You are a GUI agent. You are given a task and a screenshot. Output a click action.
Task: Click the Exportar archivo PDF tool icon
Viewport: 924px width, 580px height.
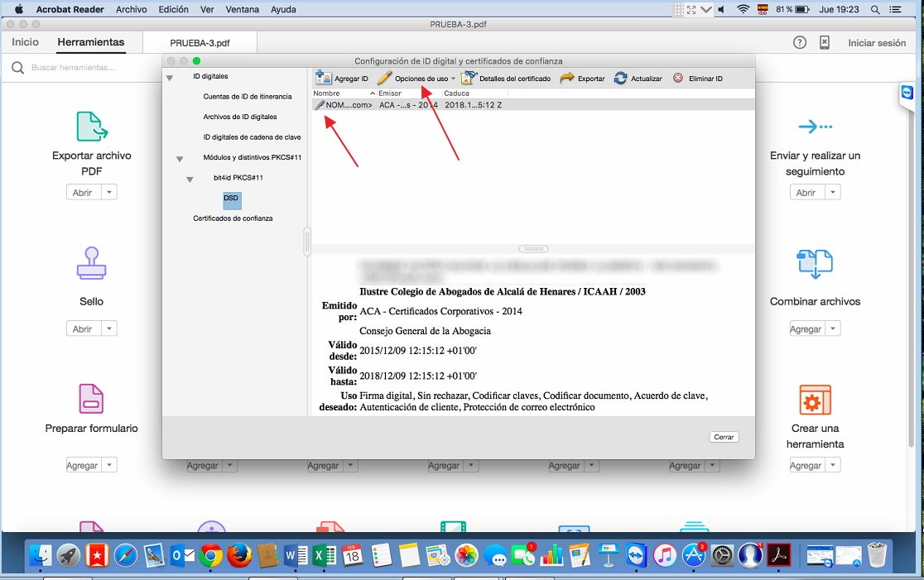91,126
